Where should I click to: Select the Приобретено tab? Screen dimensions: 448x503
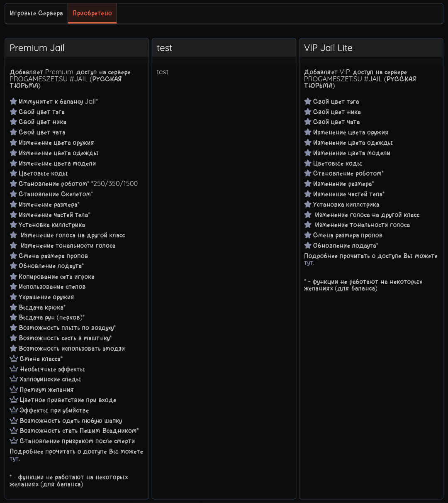pyautogui.click(x=92, y=13)
